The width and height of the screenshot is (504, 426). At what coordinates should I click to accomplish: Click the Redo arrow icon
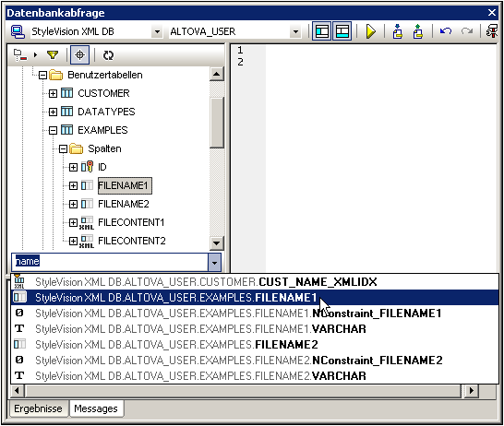click(x=467, y=31)
